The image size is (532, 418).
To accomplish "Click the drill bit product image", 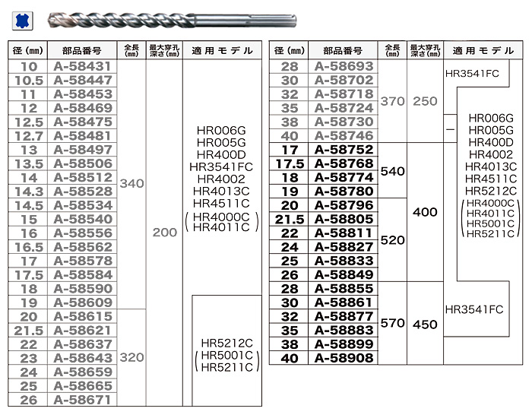I will [x=172, y=20].
